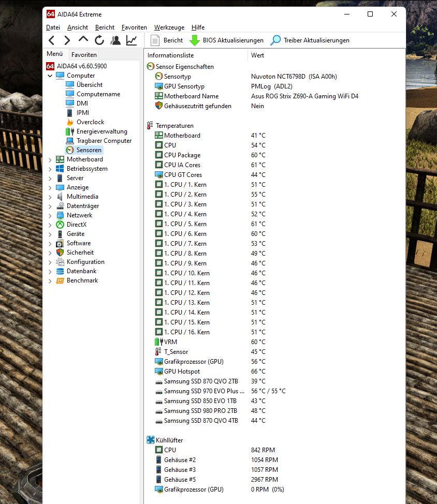Open the Bericht menu
The image size is (437, 504).
coord(105,27)
